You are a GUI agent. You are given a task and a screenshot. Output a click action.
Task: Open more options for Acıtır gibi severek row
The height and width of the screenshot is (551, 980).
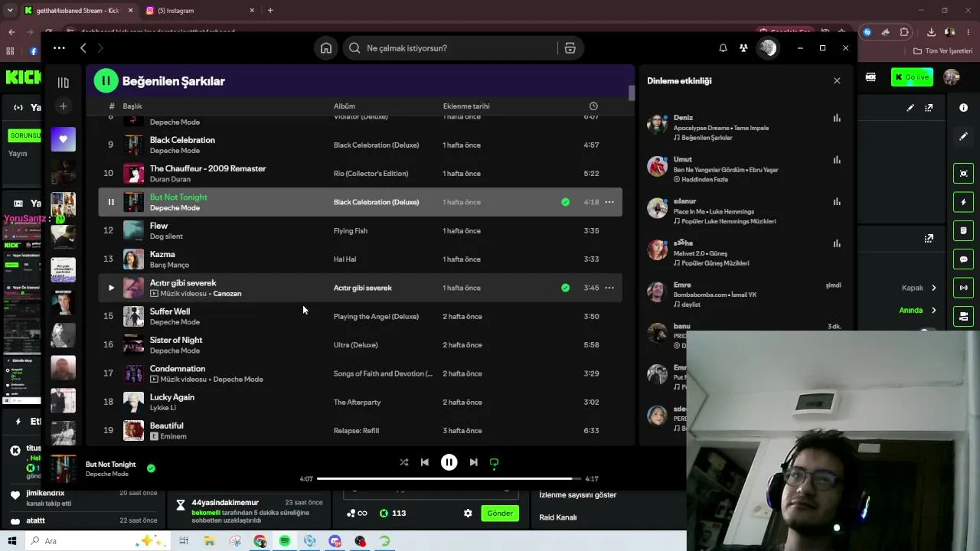coord(609,288)
